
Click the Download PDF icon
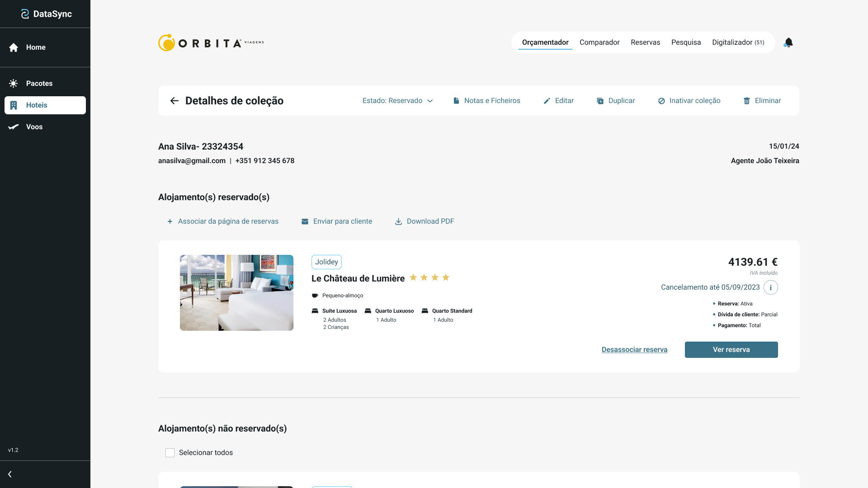click(x=398, y=221)
